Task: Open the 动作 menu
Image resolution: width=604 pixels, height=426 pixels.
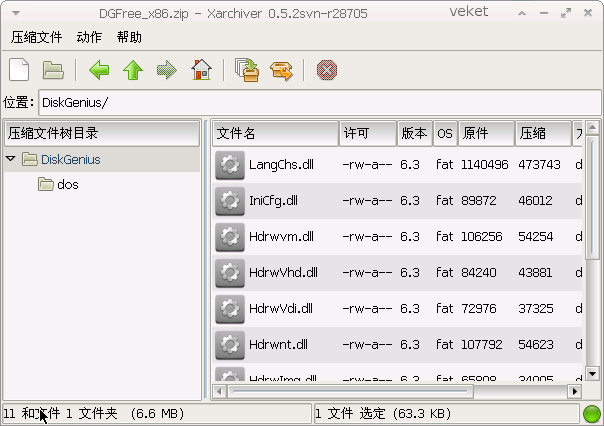Action: pyautogui.click(x=89, y=37)
